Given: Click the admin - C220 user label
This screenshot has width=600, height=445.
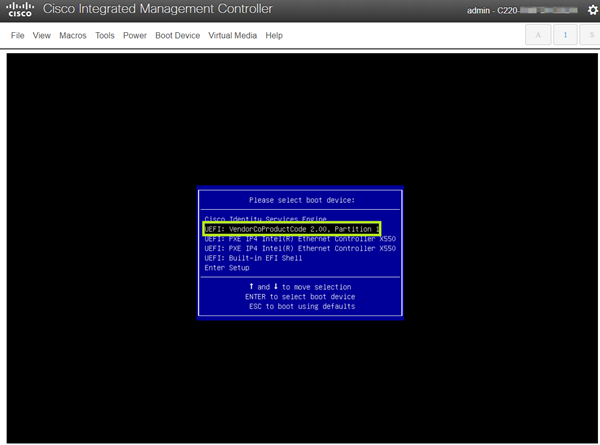Looking at the screenshot, I should tap(522, 11).
